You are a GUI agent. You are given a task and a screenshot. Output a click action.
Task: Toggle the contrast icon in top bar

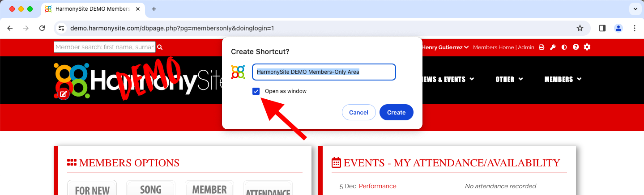tap(564, 47)
